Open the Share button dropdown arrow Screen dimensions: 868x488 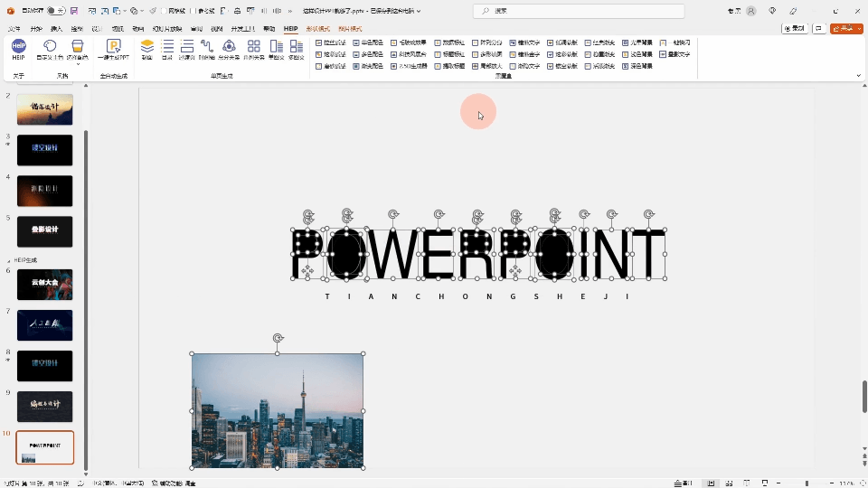pos(860,28)
